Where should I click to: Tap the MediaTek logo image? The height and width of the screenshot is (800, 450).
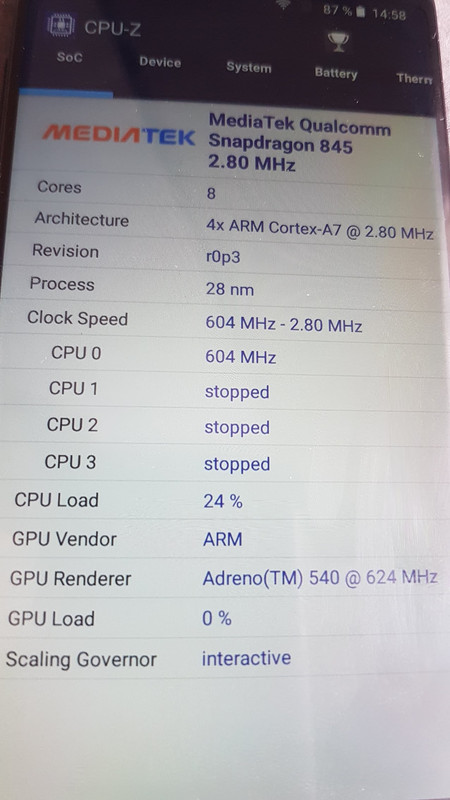coord(118,135)
